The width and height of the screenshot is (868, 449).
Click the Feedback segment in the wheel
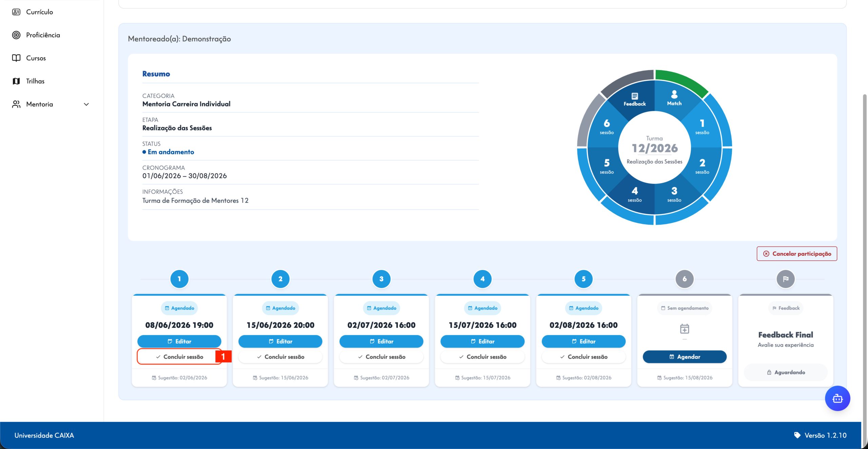pyautogui.click(x=634, y=99)
